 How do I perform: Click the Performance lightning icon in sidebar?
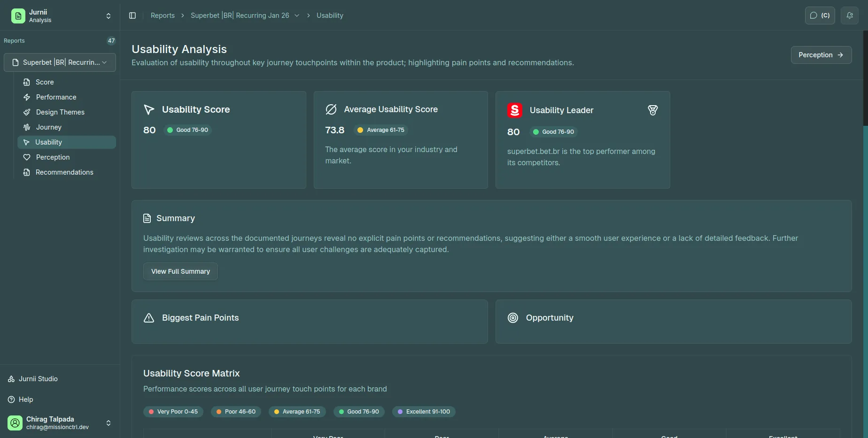point(27,97)
